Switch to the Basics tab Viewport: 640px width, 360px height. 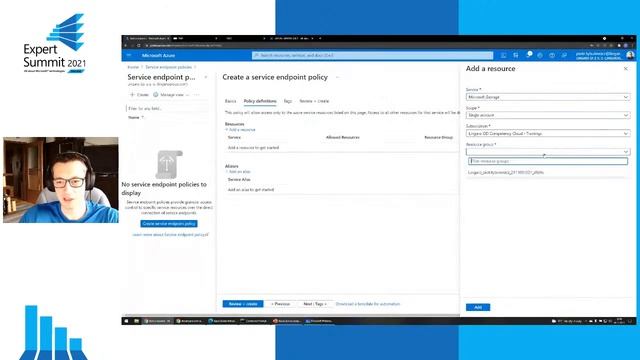pyautogui.click(x=230, y=101)
